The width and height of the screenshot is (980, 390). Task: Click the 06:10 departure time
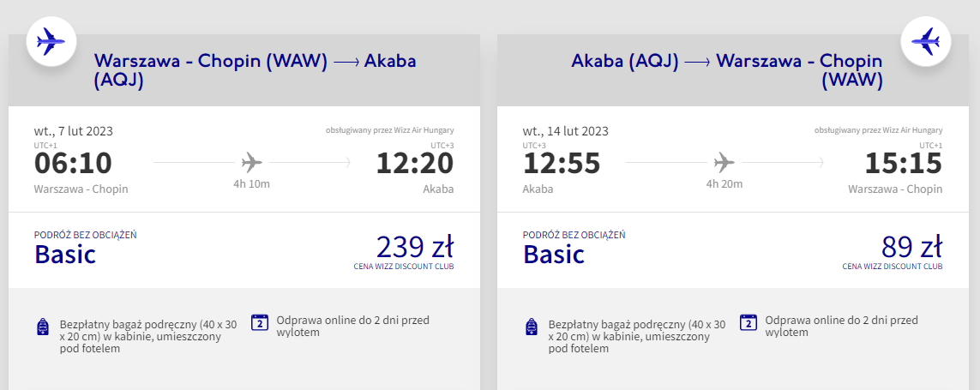coord(73,164)
